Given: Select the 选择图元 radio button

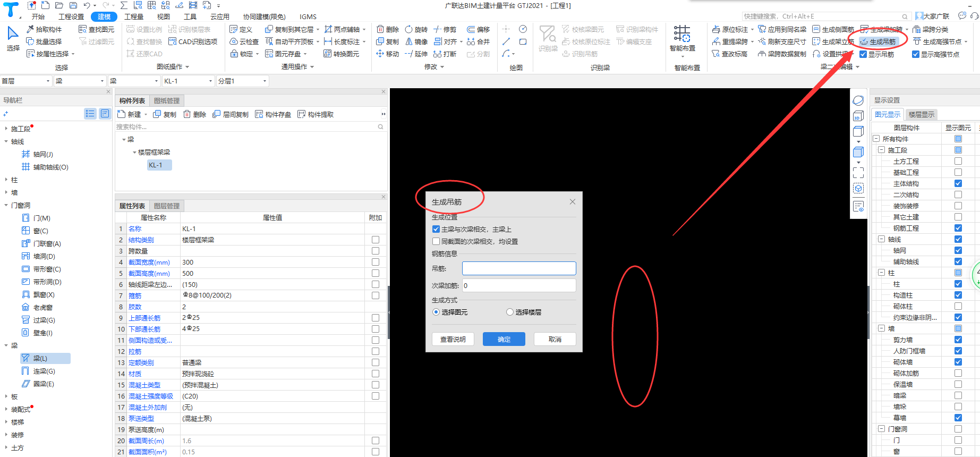Looking at the screenshot, I should [x=436, y=312].
